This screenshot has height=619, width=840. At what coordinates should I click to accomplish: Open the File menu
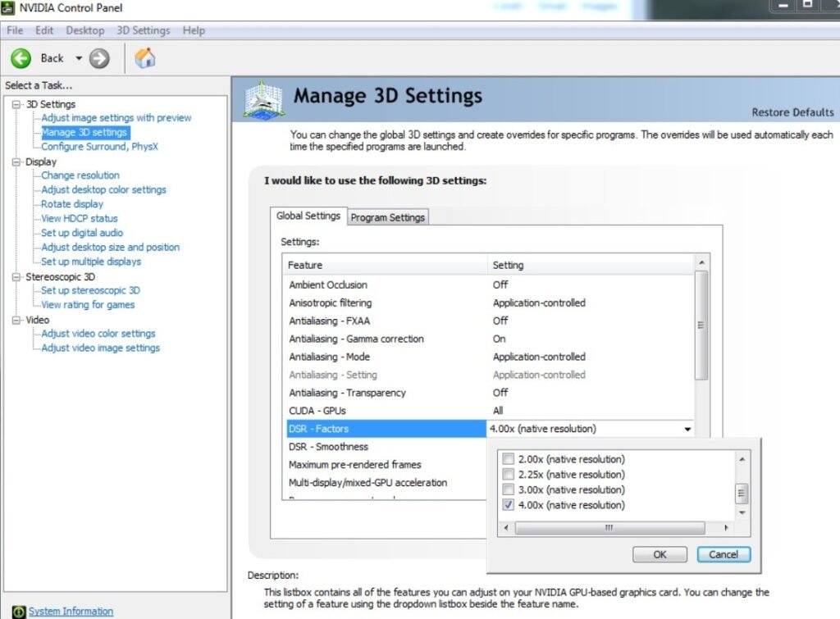[15, 30]
